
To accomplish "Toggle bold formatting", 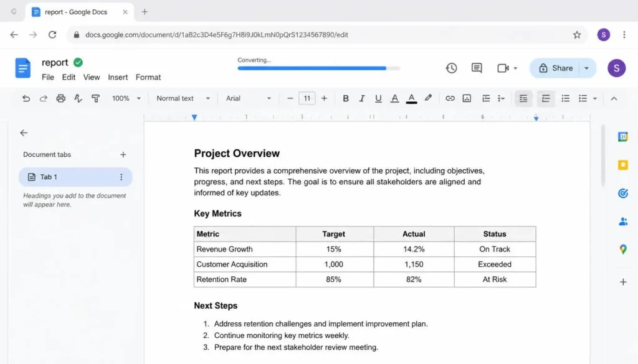I will (x=345, y=98).
